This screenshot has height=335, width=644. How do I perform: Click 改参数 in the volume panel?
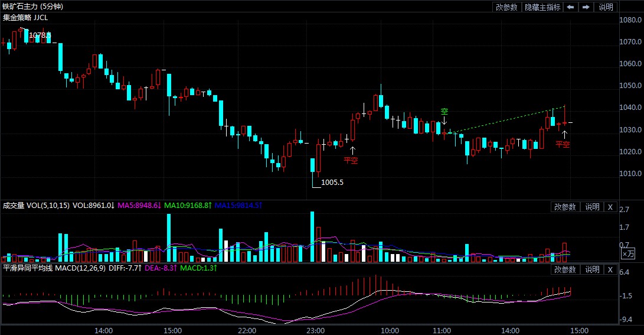tap(565, 207)
